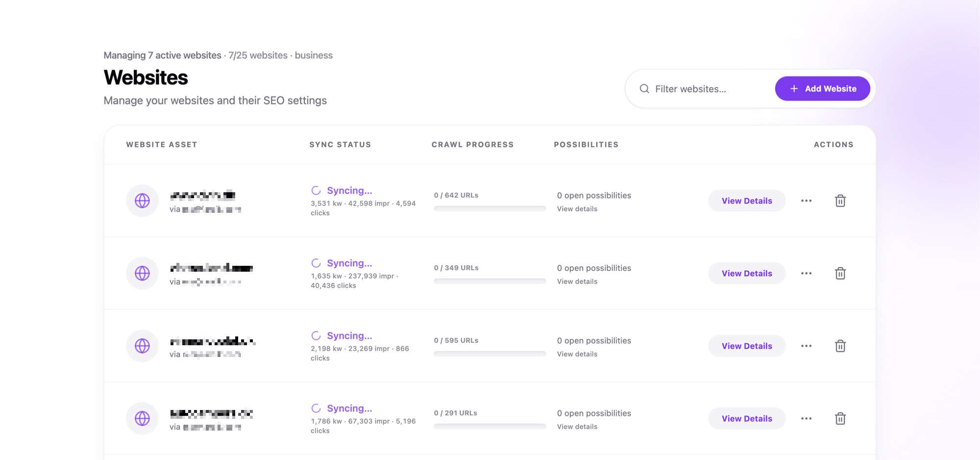The width and height of the screenshot is (980, 460).
Task: Click the search magnifier in the filter field
Action: (x=644, y=88)
